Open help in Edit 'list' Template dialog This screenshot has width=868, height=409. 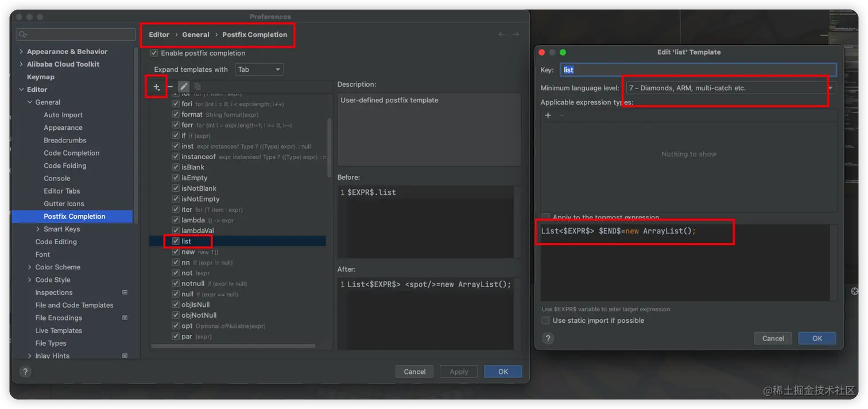(x=548, y=338)
